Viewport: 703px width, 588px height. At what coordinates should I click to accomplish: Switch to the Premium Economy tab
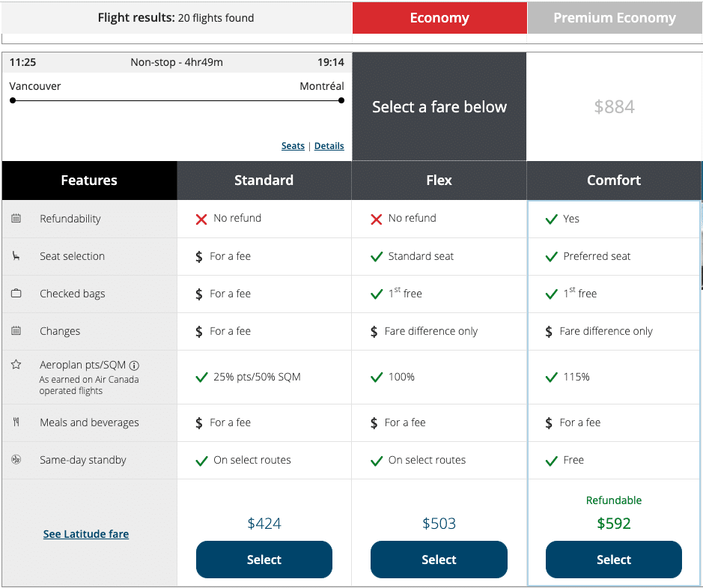click(x=614, y=18)
